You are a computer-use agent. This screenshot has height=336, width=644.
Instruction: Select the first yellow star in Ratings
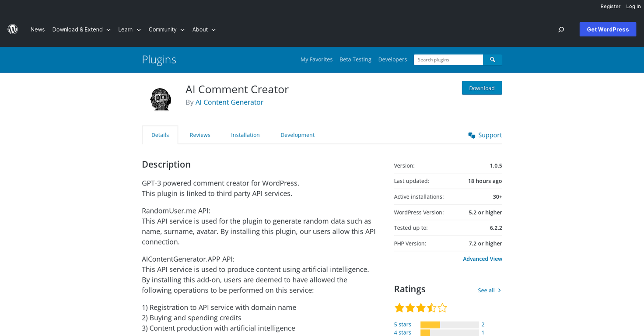pos(399,308)
